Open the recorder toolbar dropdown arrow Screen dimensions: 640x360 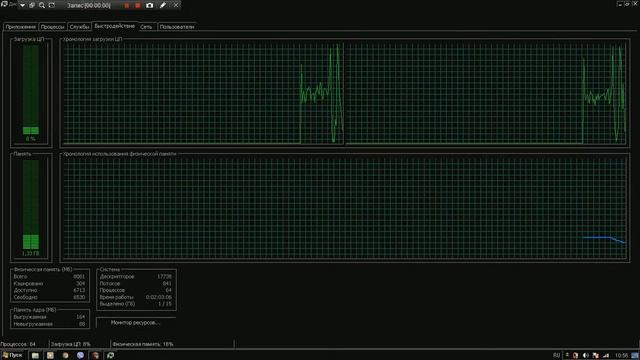22,5
